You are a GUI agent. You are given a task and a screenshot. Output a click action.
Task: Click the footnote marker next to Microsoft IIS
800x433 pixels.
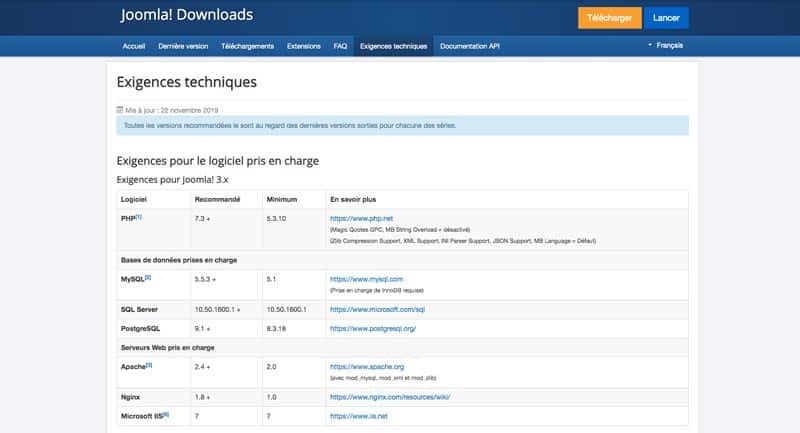click(166, 415)
